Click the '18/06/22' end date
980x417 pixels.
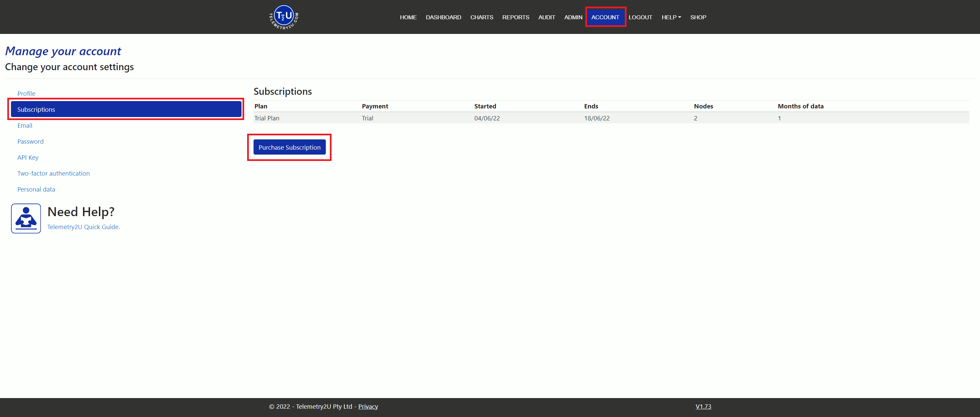(597, 118)
